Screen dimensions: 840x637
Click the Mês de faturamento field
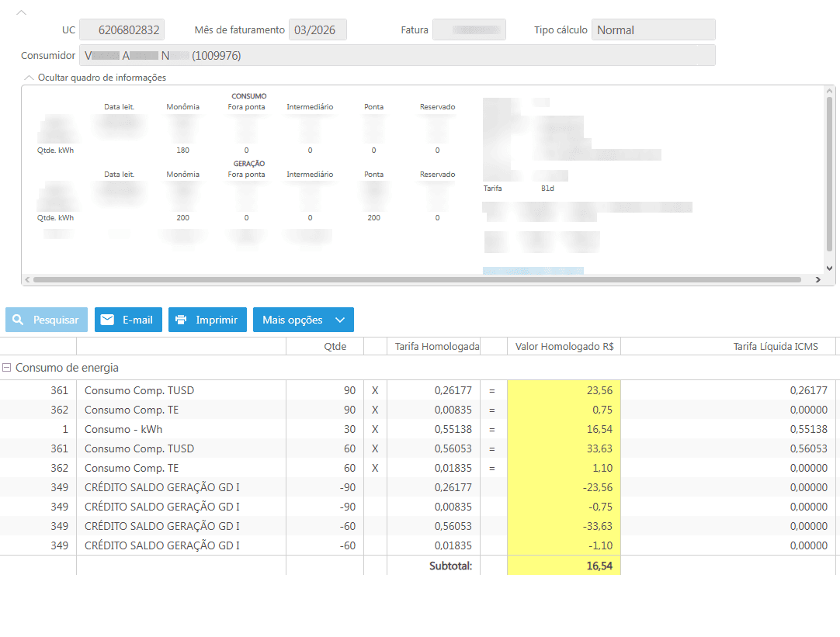pos(318,30)
